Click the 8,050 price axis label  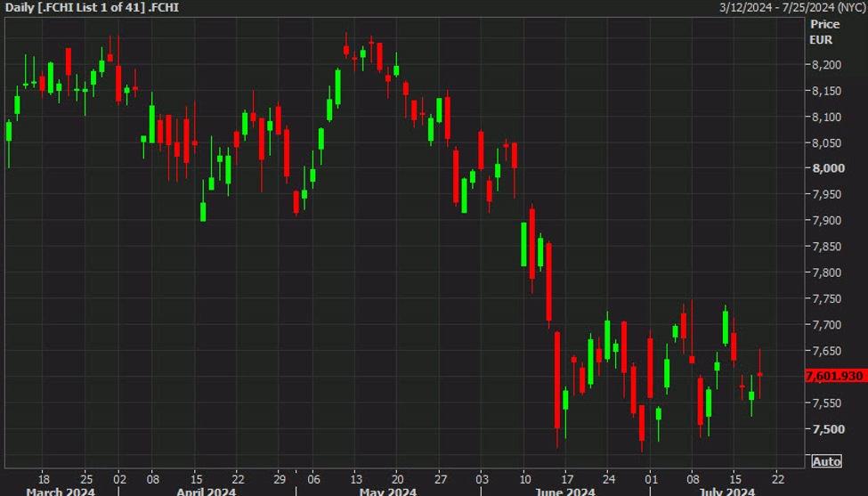coord(826,142)
